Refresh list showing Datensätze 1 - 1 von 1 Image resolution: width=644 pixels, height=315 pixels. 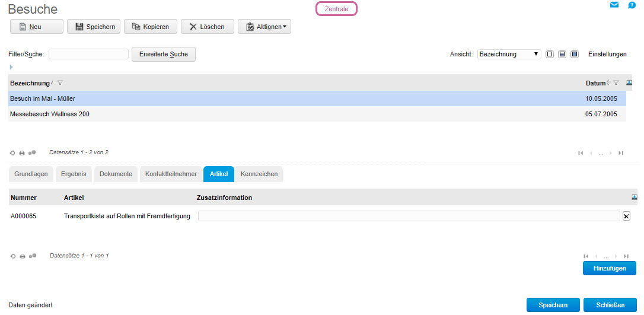[x=12, y=256]
